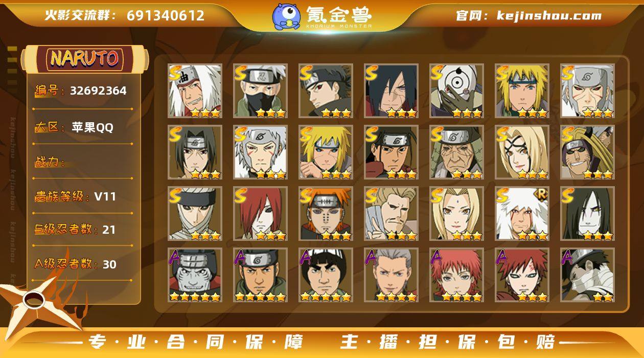644x358 pixels.
Task: Click the 火影交流群 691340612 group number
Action: (125, 15)
